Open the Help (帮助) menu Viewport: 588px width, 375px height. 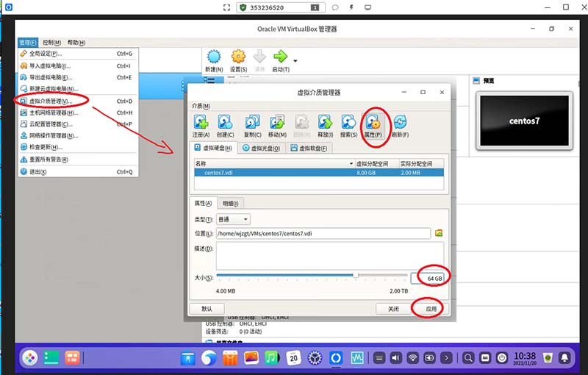click(x=76, y=43)
